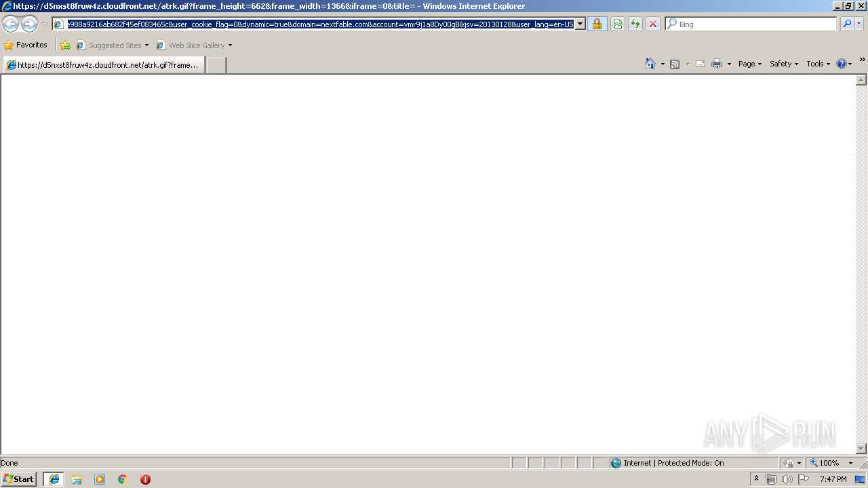This screenshot has width=868, height=488.
Task: Select the cloudfront.net atrk.gif tab
Action: point(103,65)
